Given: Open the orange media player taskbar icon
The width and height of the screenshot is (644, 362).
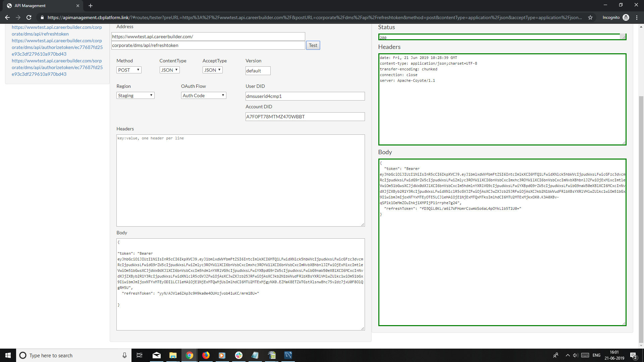Looking at the screenshot, I should [222, 355].
